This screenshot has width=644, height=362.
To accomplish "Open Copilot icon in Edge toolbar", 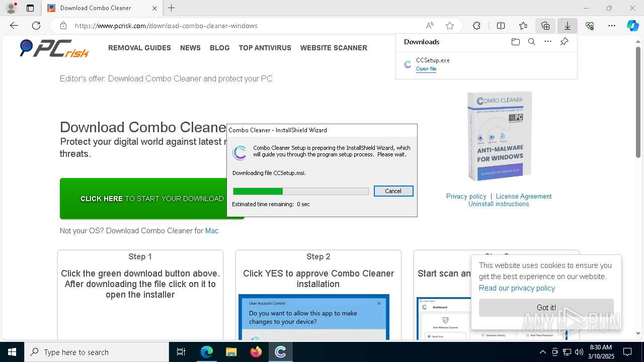I will 633,26.
